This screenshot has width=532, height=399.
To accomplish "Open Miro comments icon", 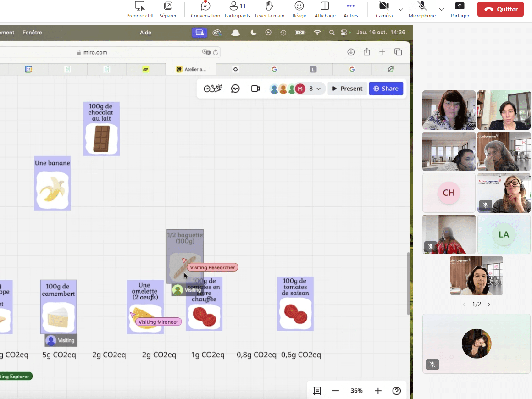I will [235, 89].
